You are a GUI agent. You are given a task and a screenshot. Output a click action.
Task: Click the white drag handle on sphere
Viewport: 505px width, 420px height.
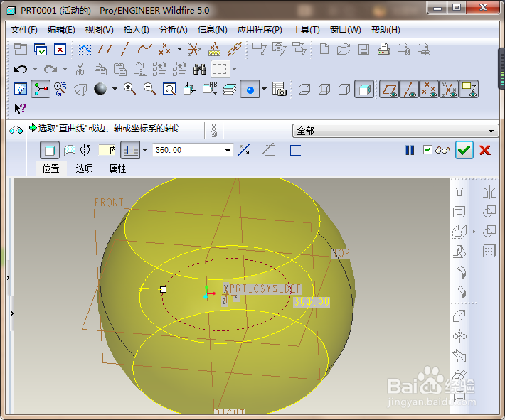click(164, 290)
